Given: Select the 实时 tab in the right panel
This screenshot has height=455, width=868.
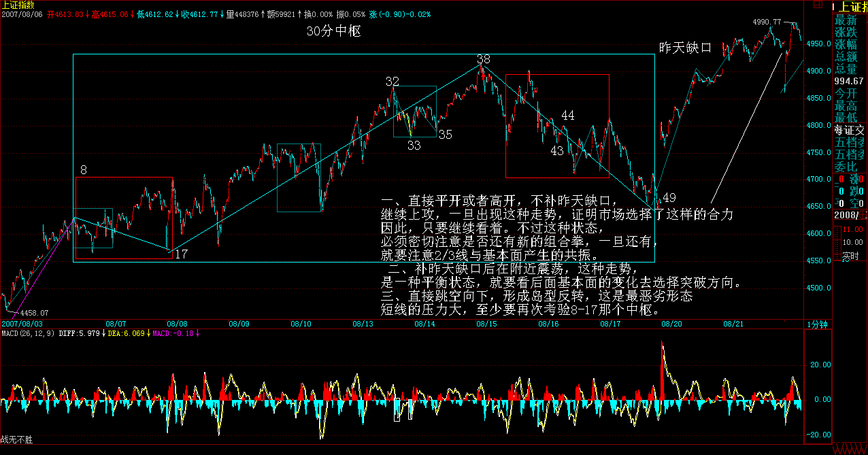Looking at the screenshot, I should coord(850,256).
